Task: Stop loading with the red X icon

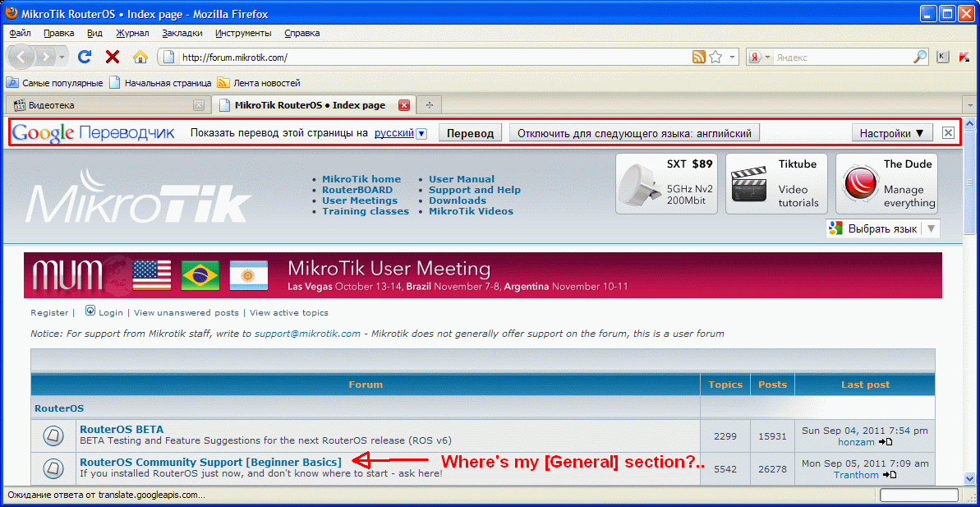Action: click(113, 57)
